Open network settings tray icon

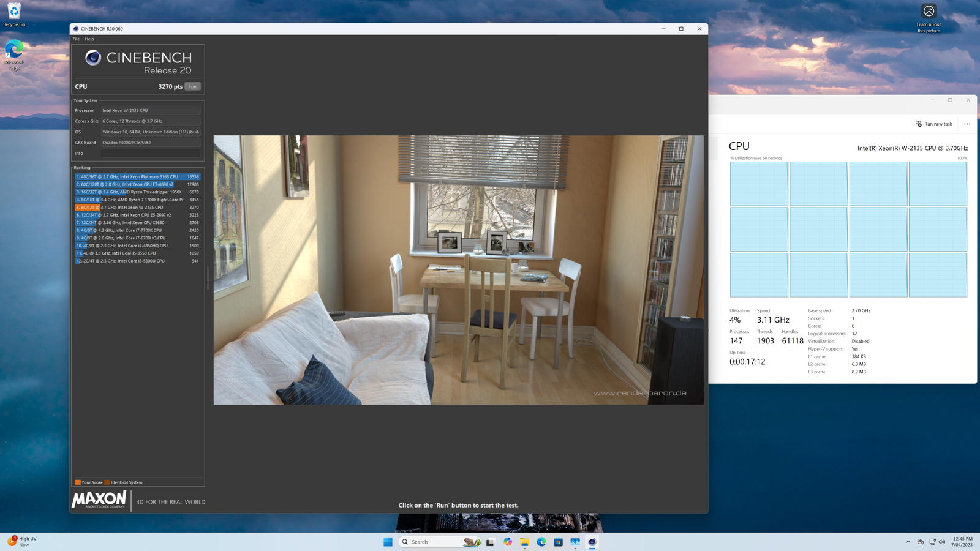(932, 542)
